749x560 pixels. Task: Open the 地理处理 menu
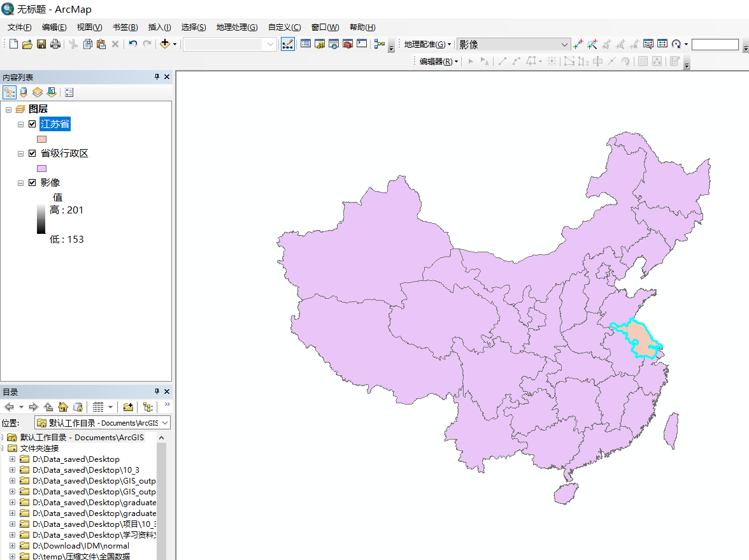(236, 27)
